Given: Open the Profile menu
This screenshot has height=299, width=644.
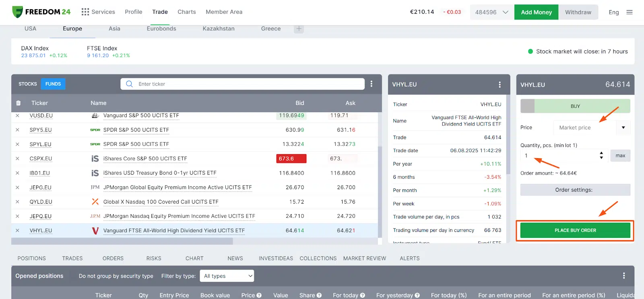Looking at the screenshot, I should [x=134, y=12].
